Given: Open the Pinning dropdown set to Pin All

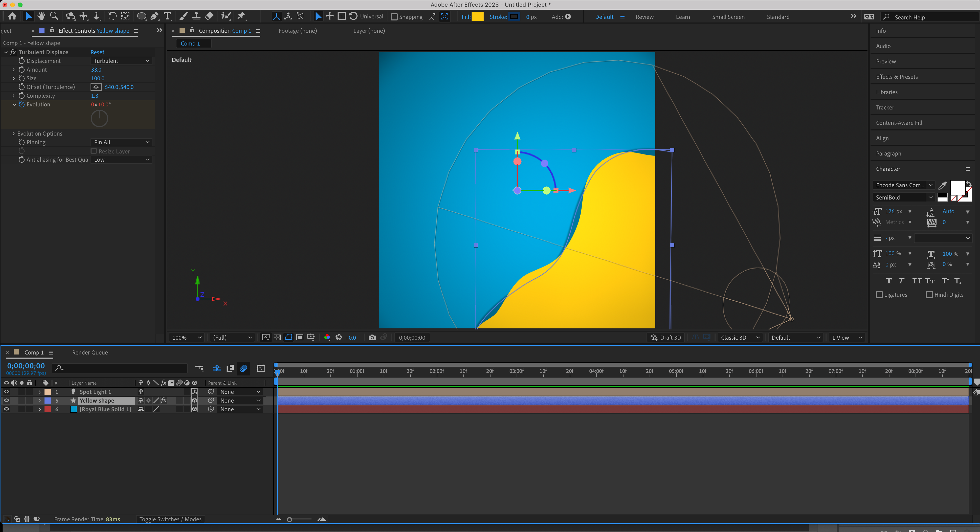Looking at the screenshot, I should 121,142.
